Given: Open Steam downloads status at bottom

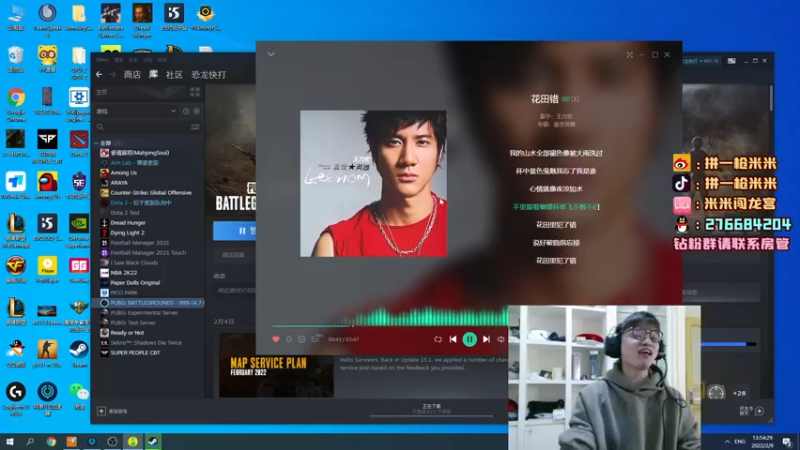Looking at the screenshot, I should (x=431, y=409).
